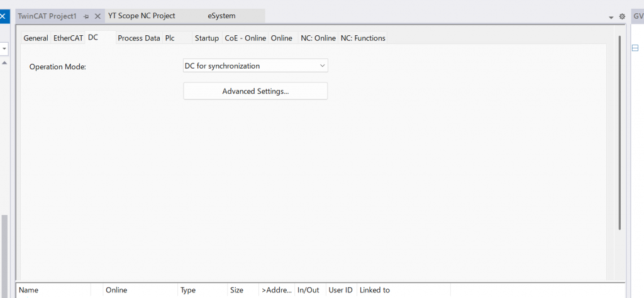Open the left panel dropdown arrow

point(4,48)
